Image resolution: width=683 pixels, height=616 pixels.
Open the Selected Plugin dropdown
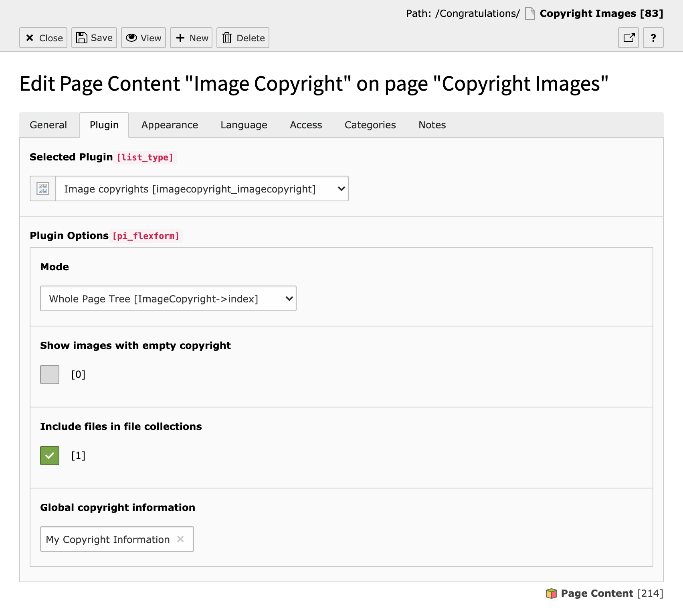(202, 188)
